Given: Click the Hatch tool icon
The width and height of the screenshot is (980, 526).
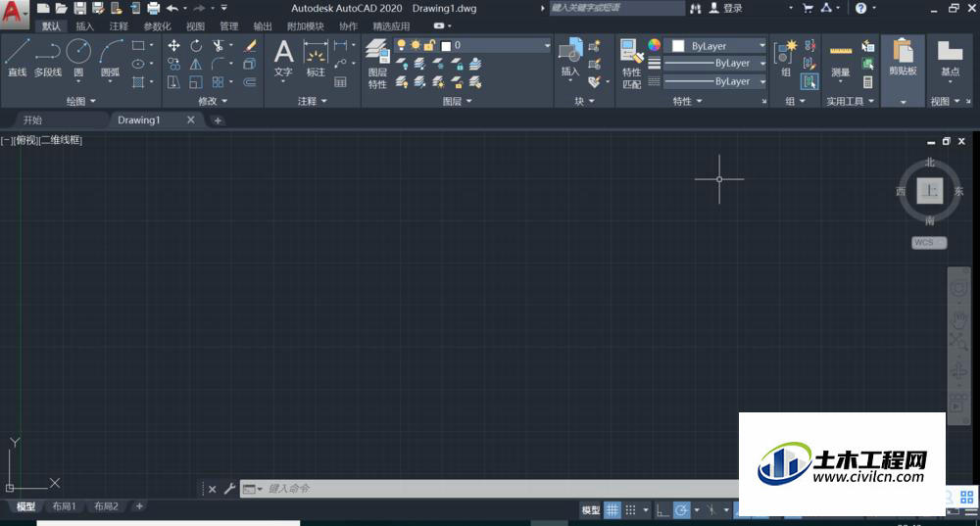Looking at the screenshot, I should click(x=138, y=82).
